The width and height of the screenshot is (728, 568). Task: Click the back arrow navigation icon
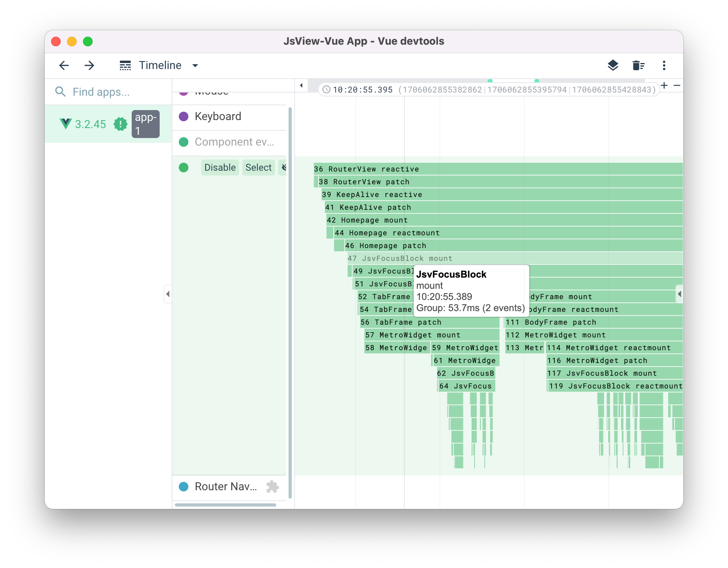click(64, 65)
